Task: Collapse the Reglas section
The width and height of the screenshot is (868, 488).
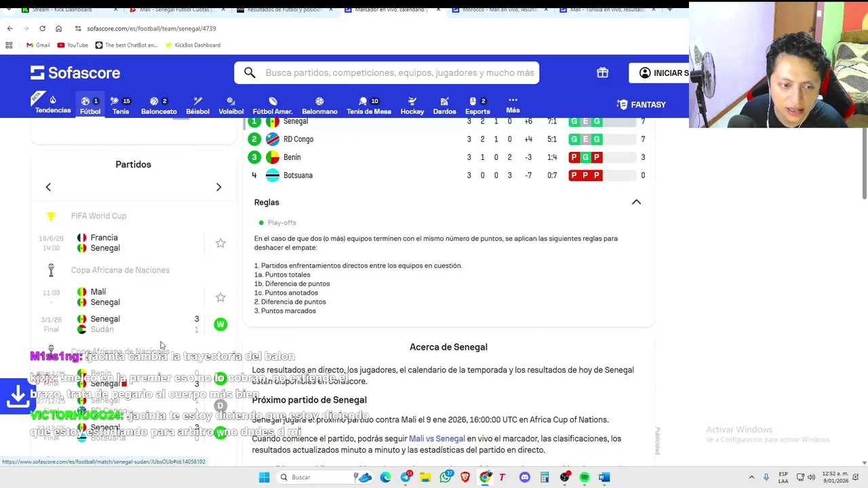Action: [x=636, y=202]
